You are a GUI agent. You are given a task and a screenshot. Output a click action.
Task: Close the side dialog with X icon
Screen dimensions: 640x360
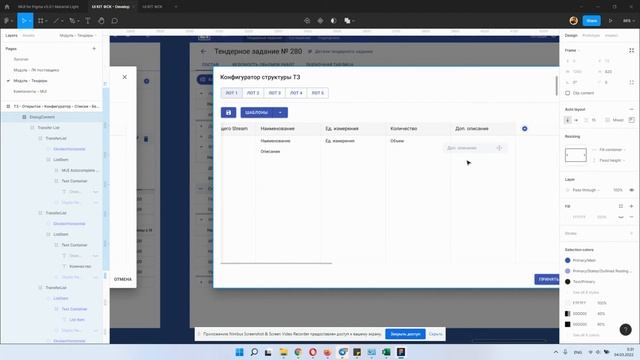pos(124,77)
